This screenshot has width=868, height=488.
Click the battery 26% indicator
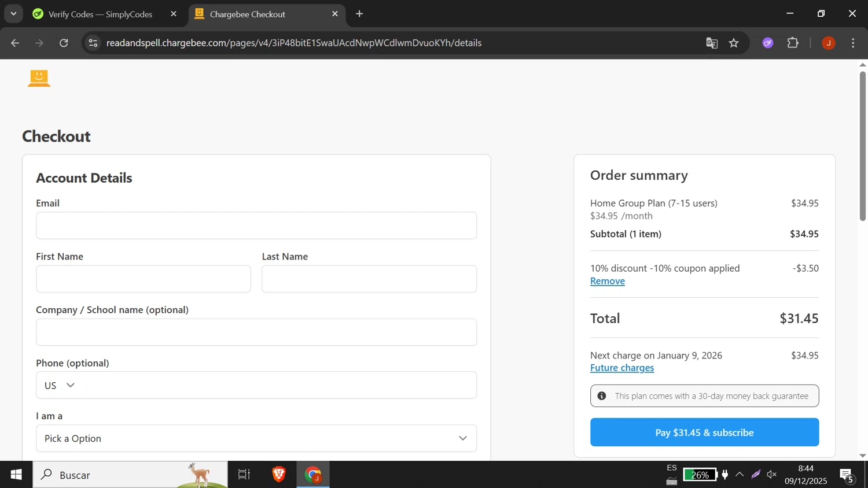700,475
